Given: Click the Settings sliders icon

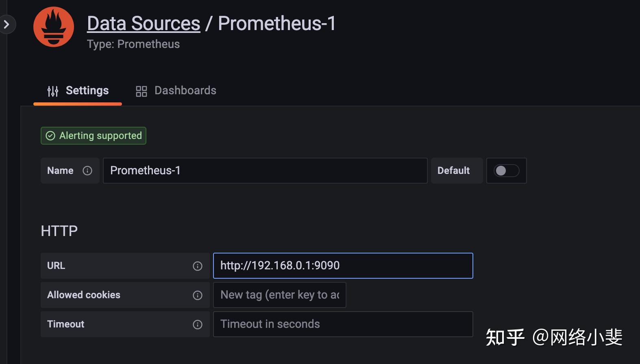Looking at the screenshot, I should pos(53,91).
